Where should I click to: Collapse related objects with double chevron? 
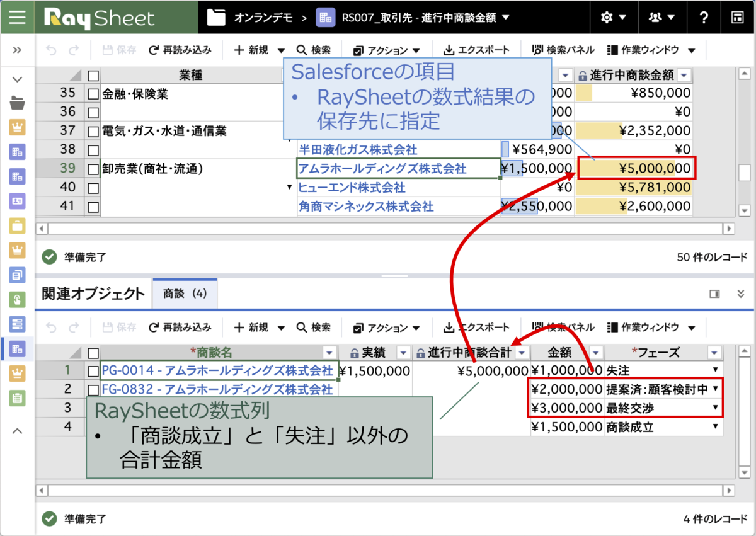tap(741, 294)
